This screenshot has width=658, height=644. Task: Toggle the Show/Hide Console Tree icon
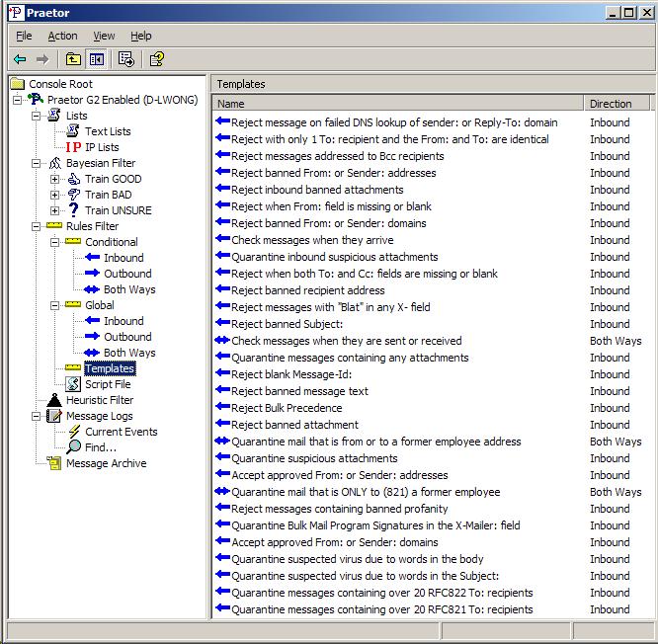pos(97,59)
